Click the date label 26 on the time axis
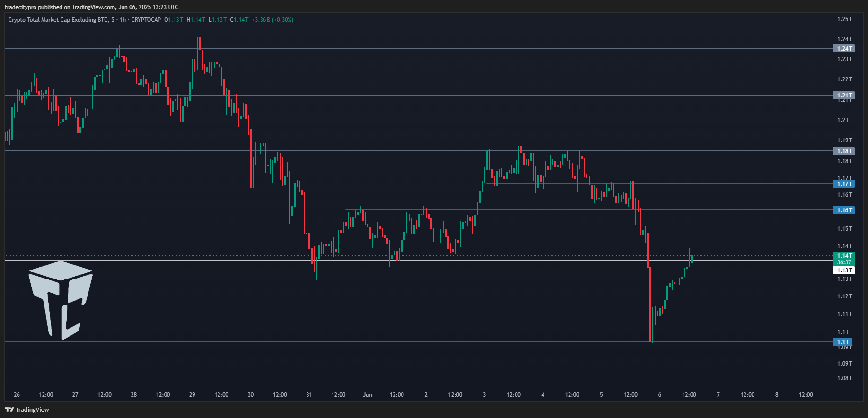This screenshot has width=868, height=418. [17, 395]
